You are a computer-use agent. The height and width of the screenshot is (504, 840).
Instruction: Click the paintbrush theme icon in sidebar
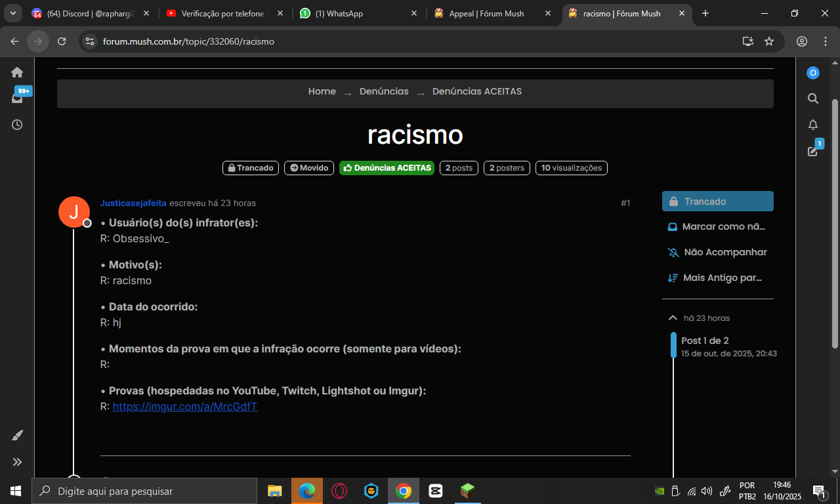[x=17, y=435]
